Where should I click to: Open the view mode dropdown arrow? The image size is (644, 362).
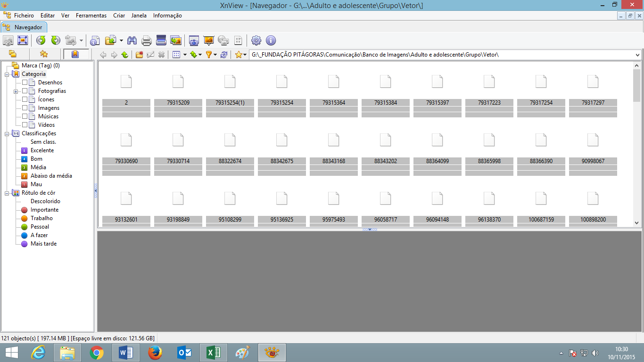[184, 55]
